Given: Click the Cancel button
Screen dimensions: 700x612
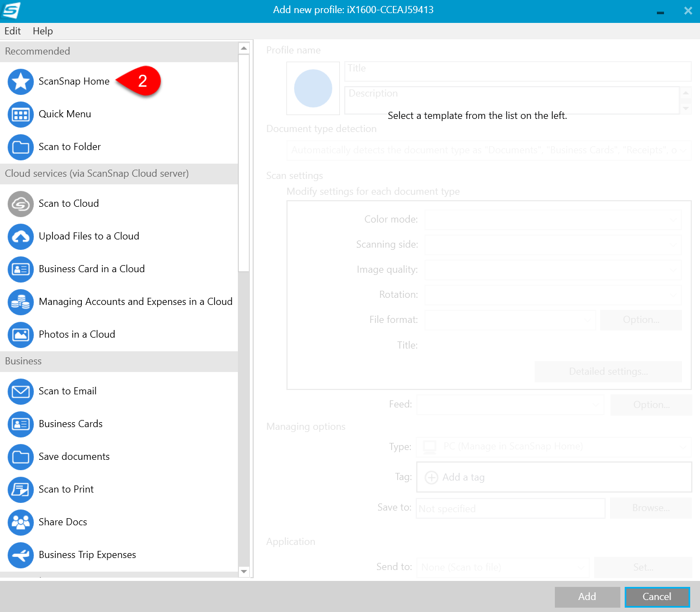Looking at the screenshot, I should pos(657,597).
